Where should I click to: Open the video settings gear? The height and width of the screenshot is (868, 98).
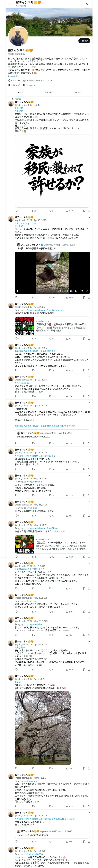pos(76,291)
